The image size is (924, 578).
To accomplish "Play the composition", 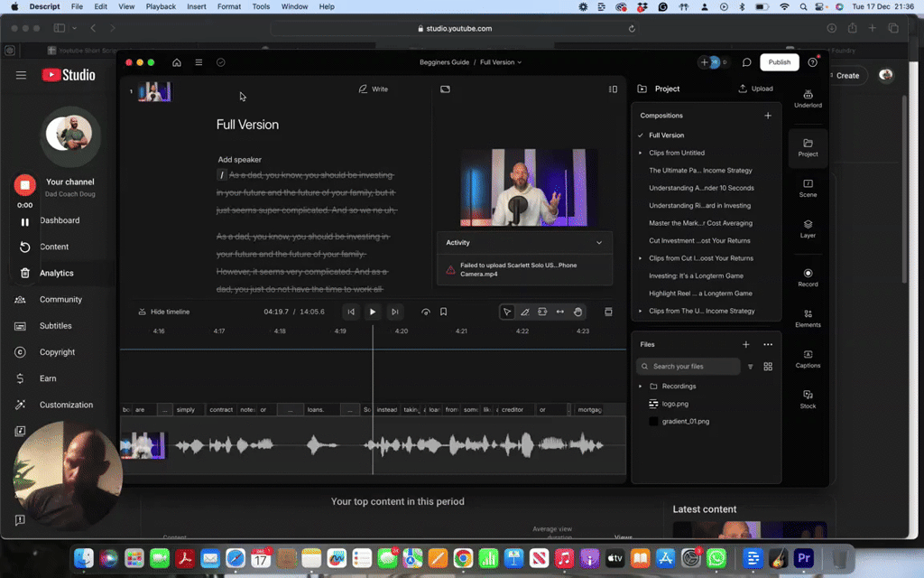I will click(373, 312).
